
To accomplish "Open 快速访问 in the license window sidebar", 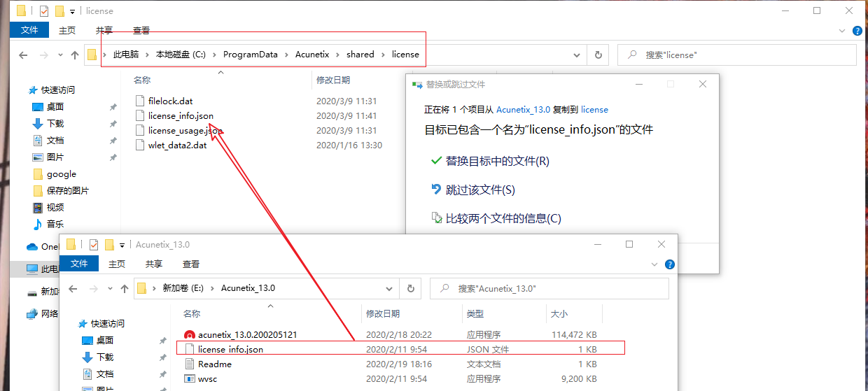I will [57, 90].
